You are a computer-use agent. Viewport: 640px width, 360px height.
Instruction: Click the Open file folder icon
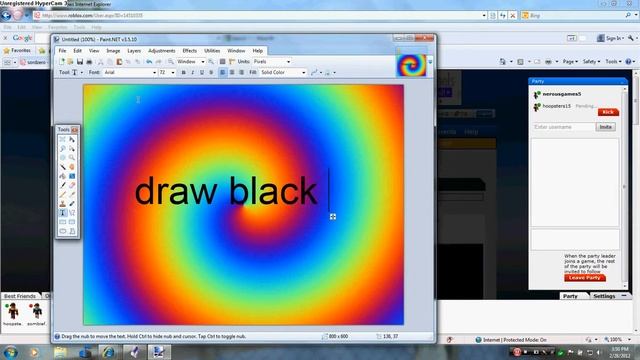tap(70, 62)
